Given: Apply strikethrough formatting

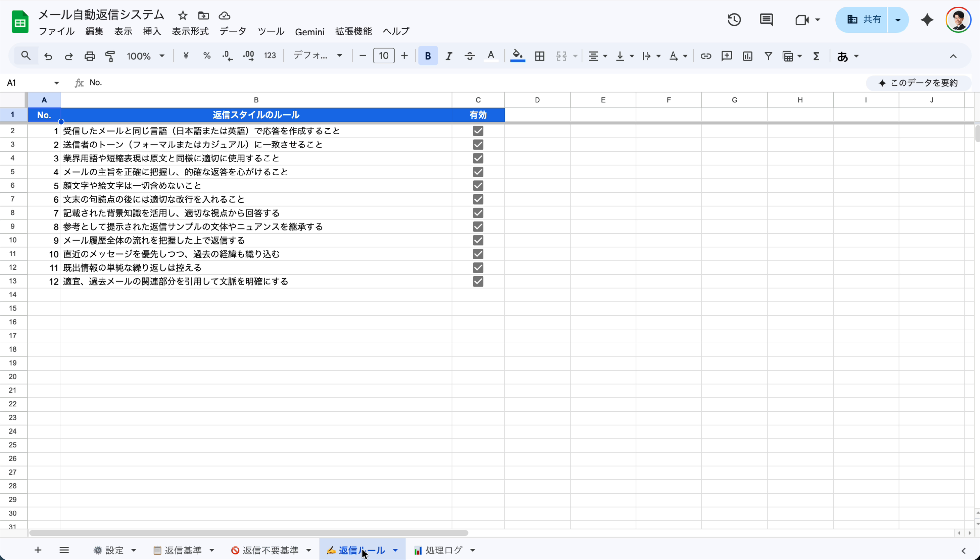Looking at the screenshot, I should (x=469, y=56).
